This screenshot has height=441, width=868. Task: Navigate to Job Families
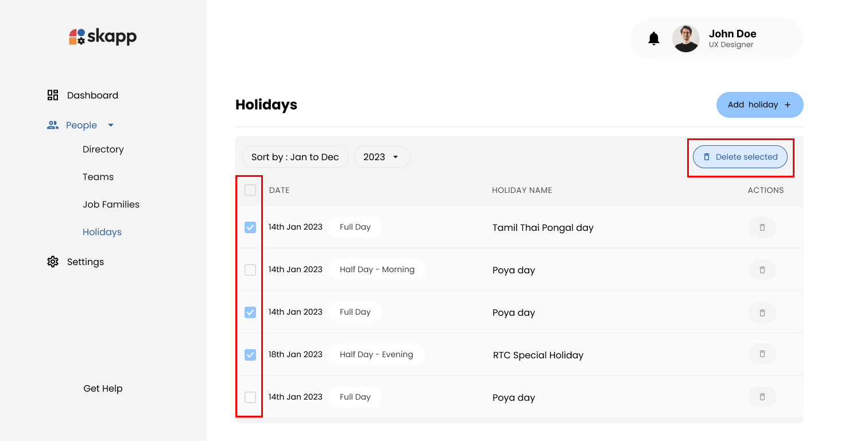[111, 204]
